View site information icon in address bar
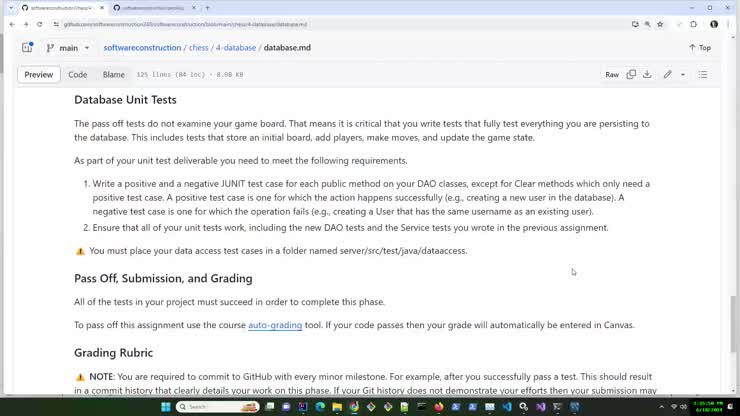 click(x=56, y=24)
